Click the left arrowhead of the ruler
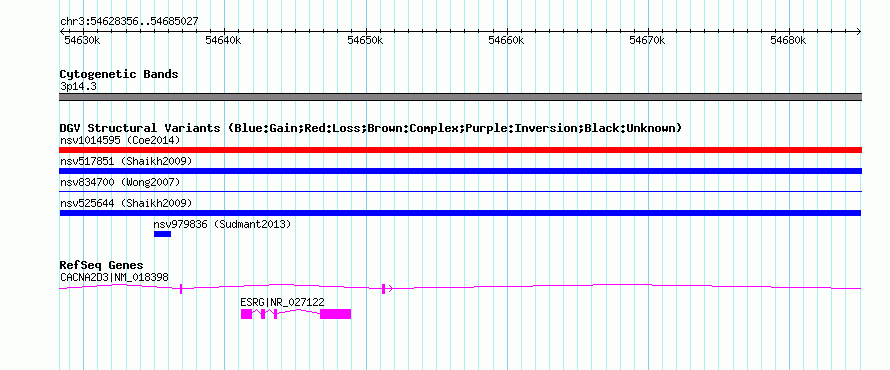This screenshot has width=890, height=370. pos(62,32)
